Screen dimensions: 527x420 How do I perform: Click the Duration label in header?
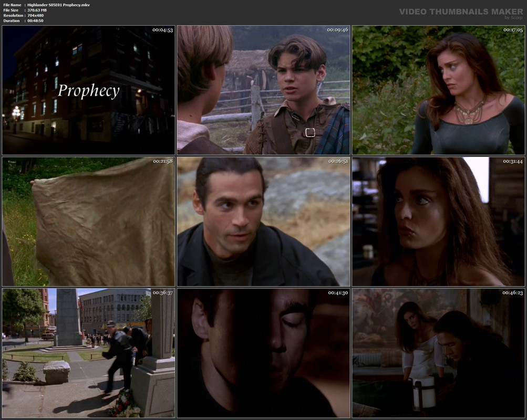click(x=12, y=21)
